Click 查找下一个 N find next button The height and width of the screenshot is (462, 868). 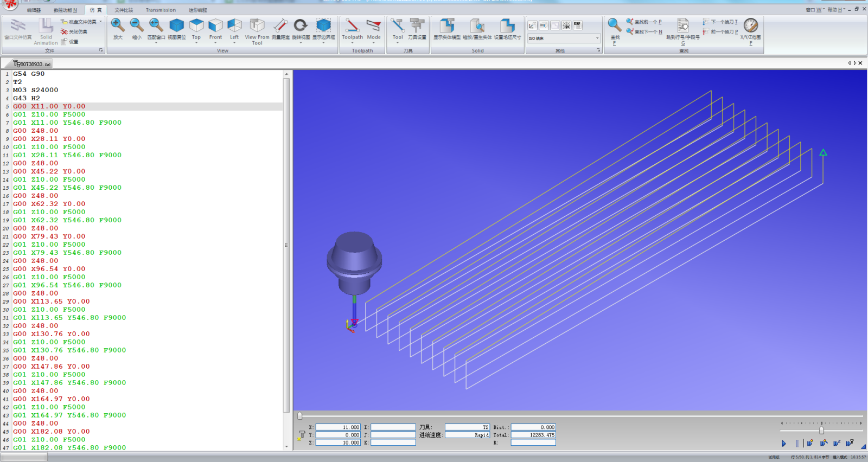tap(644, 32)
